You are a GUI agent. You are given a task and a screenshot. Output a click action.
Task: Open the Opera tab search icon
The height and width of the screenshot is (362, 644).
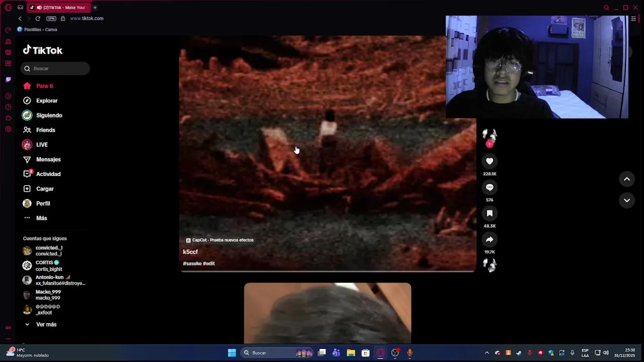click(x=606, y=8)
